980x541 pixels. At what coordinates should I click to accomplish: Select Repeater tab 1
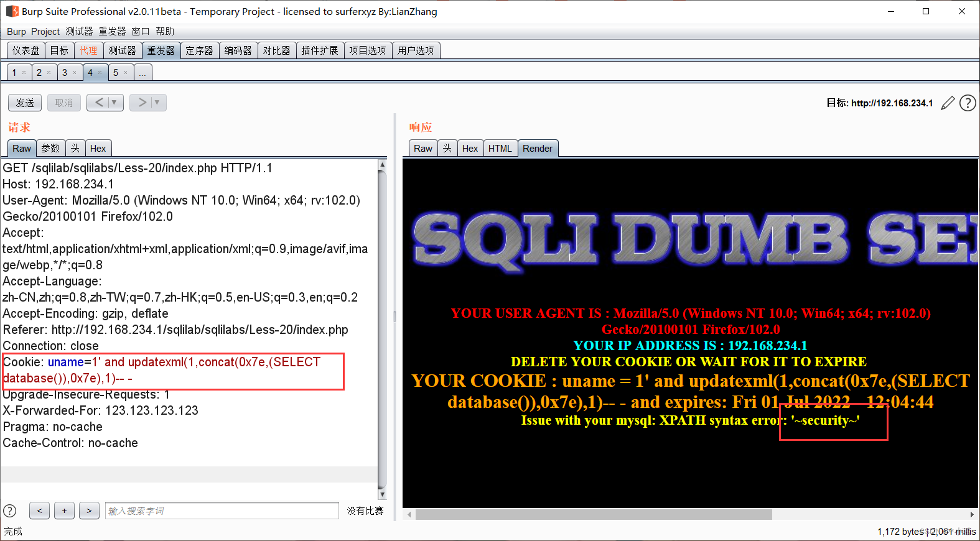(x=14, y=73)
